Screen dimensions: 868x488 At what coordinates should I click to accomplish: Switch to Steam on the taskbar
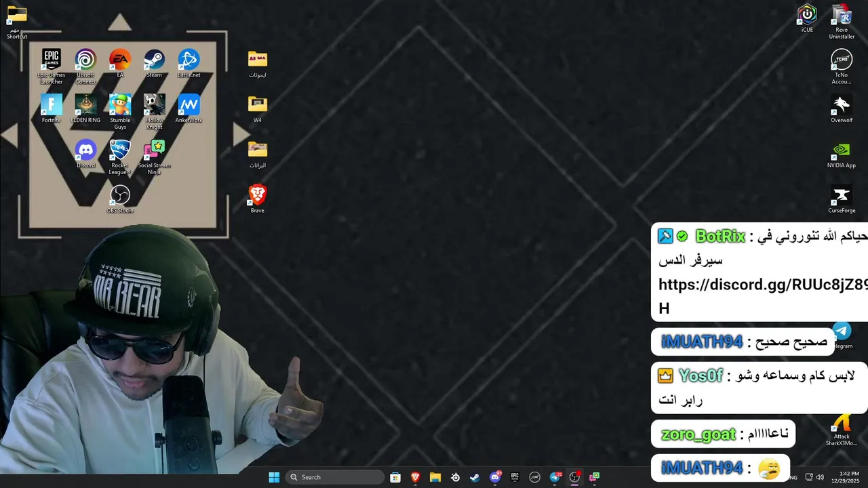[x=475, y=477]
